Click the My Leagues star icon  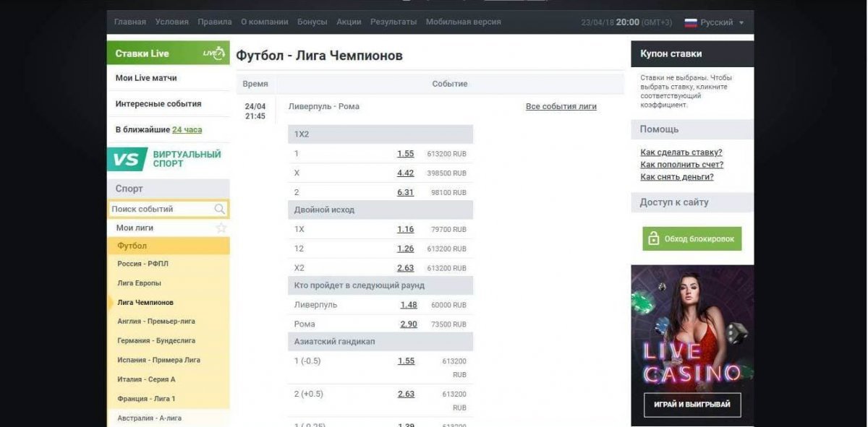pyautogui.click(x=221, y=228)
